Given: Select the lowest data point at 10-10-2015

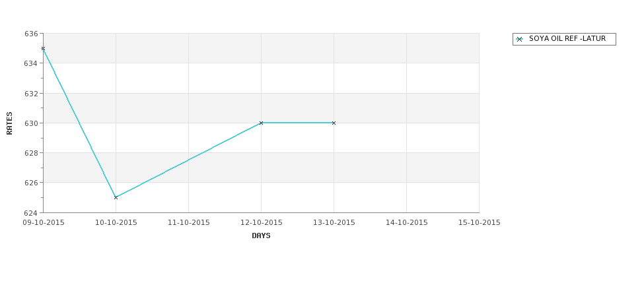Looking at the screenshot, I should pyautogui.click(x=116, y=197).
